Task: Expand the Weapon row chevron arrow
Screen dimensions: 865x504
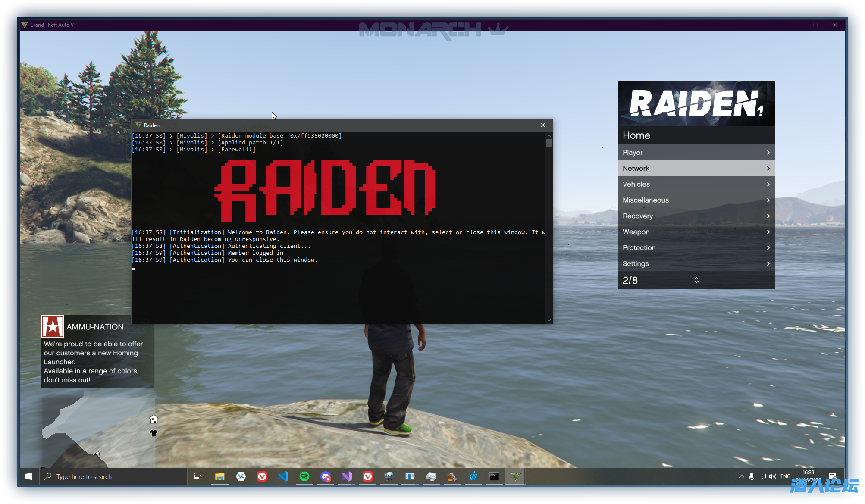Action: 768,232
